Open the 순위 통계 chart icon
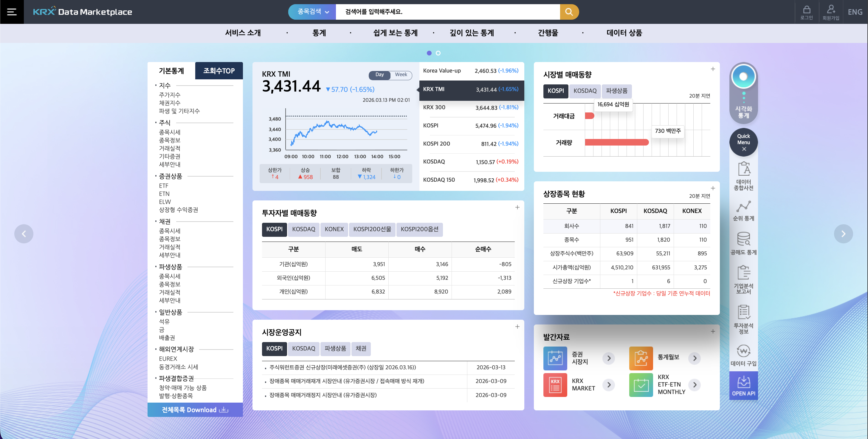 [x=743, y=206]
